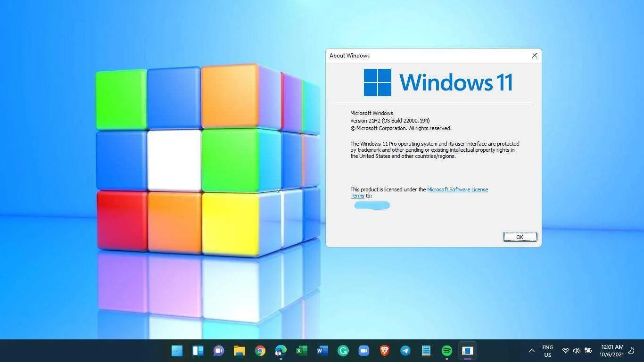Launch Excel from the taskbar
Image resolution: width=644 pixels, height=362 pixels.
click(x=302, y=351)
